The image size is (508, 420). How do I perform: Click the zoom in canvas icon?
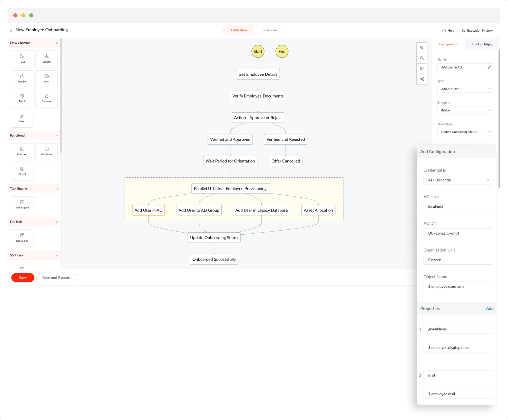pos(422,48)
